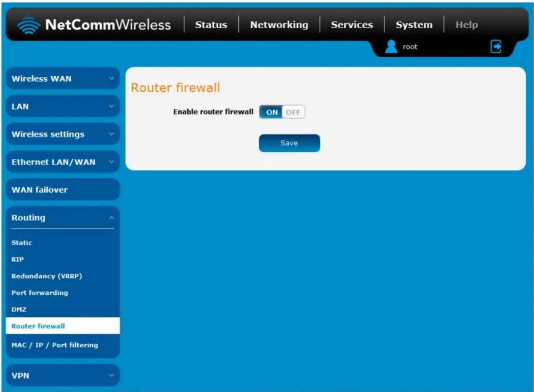The height and width of the screenshot is (392, 534).
Task: Click the Wireless settings sidebar label
Action: (x=48, y=134)
